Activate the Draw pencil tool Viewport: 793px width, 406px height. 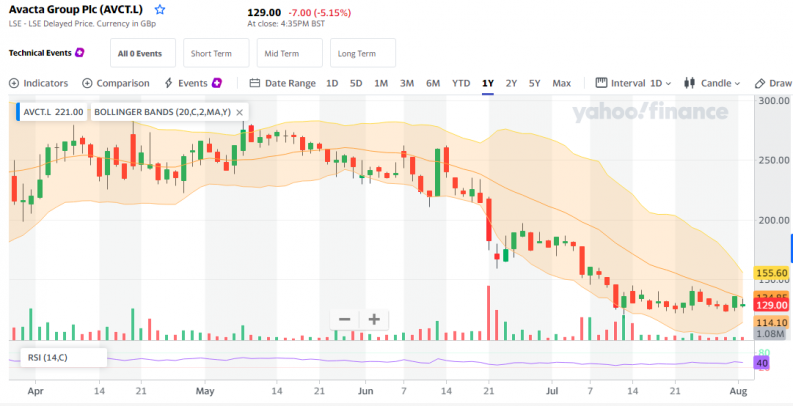pos(773,83)
